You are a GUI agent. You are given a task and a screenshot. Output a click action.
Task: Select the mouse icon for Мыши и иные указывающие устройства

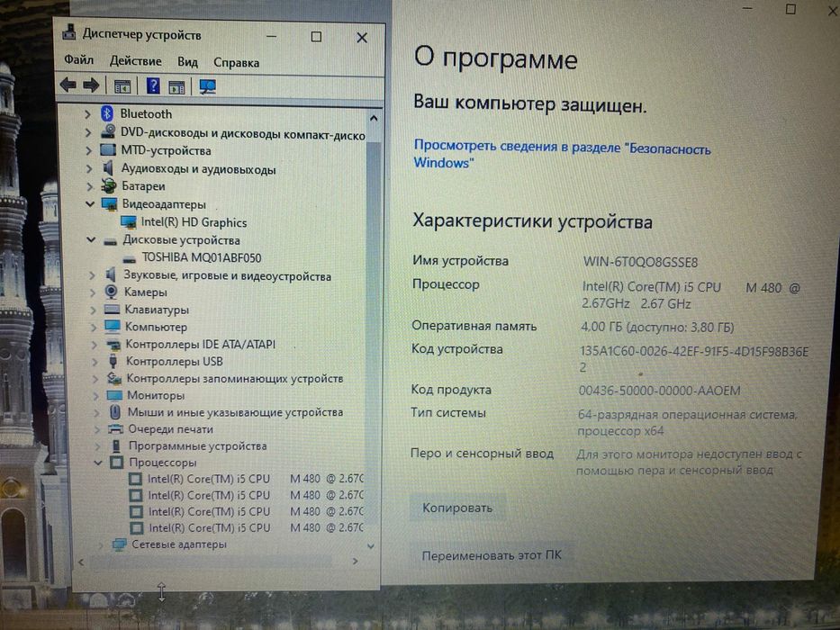tap(115, 412)
